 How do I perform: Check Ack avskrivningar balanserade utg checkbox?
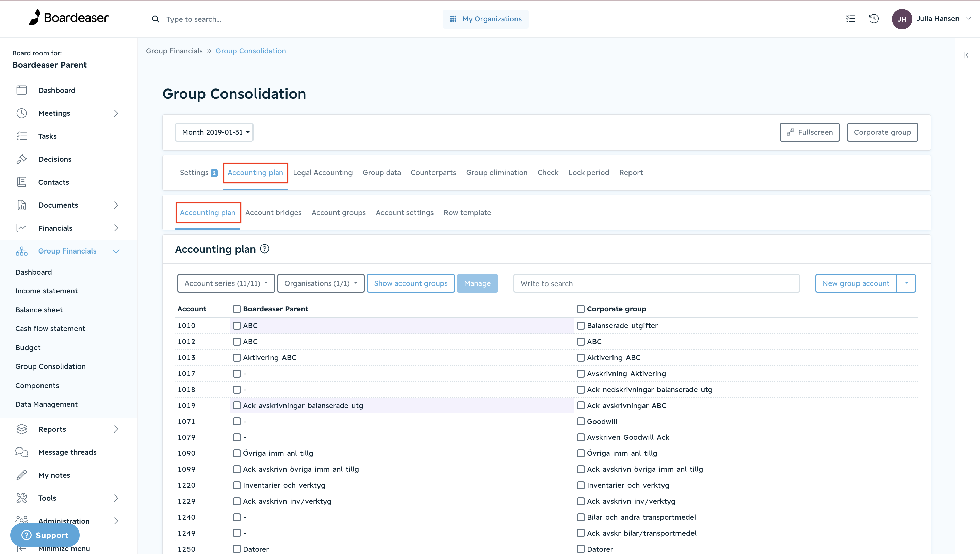(236, 406)
